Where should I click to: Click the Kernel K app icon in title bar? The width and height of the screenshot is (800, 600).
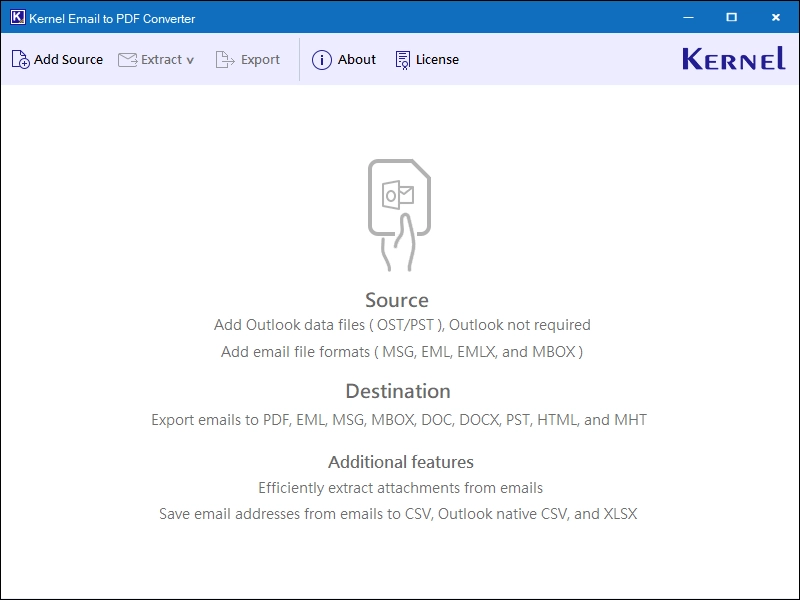point(17,17)
